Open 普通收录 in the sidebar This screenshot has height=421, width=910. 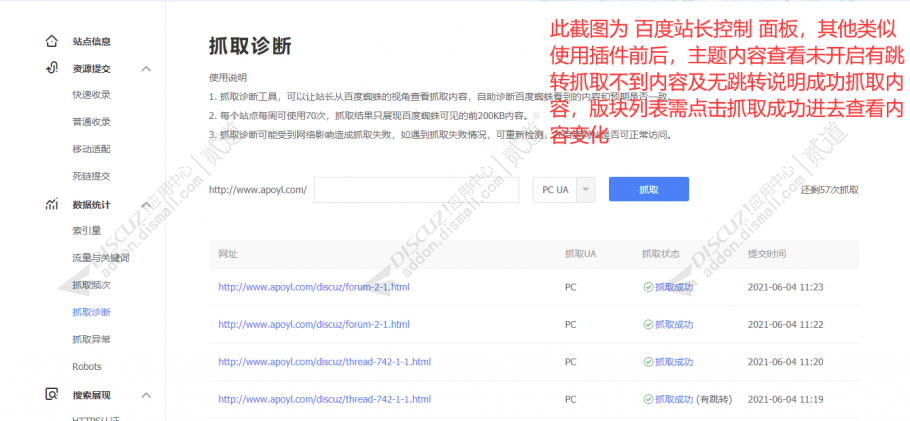coord(92,122)
